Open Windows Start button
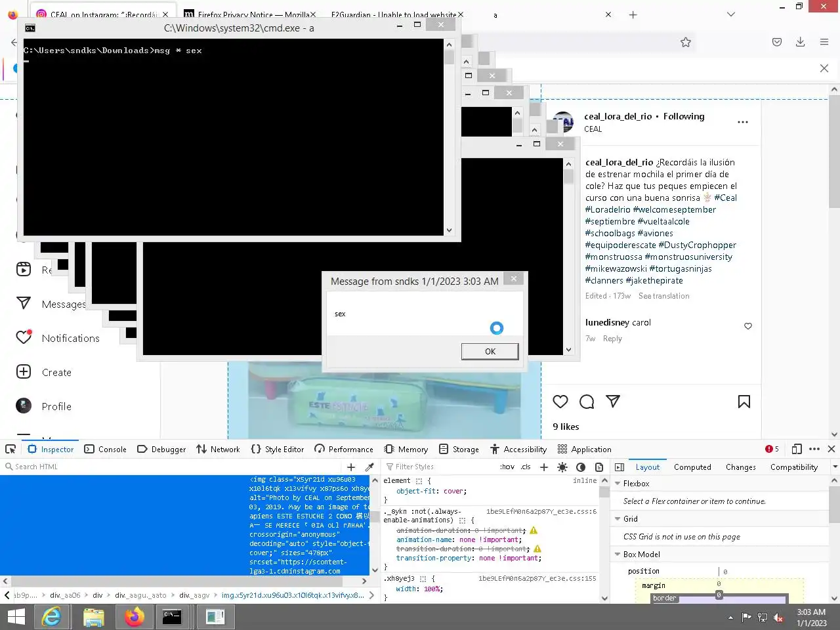 (16, 617)
